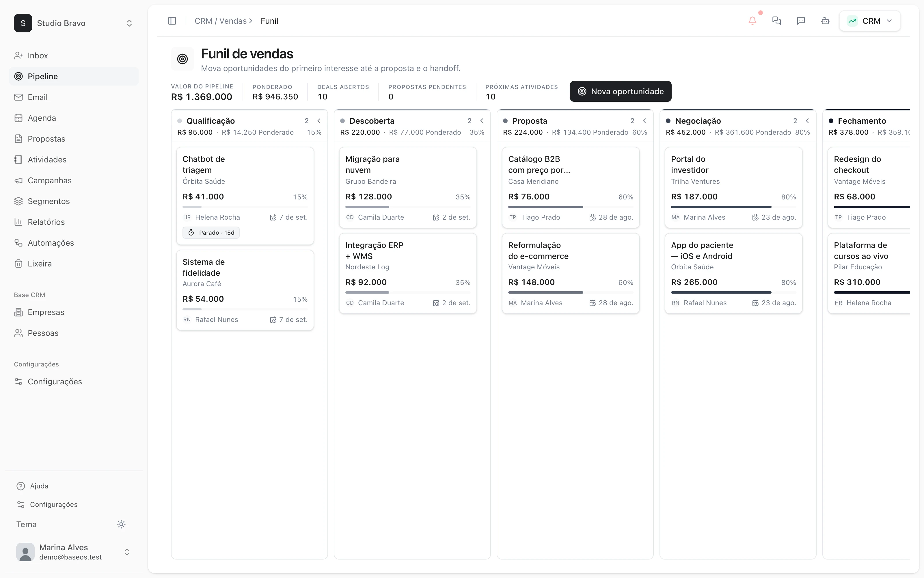Viewport: 924px width, 578px height.
Task: Open the bot assistant icon
Action: click(x=825, y=21)
